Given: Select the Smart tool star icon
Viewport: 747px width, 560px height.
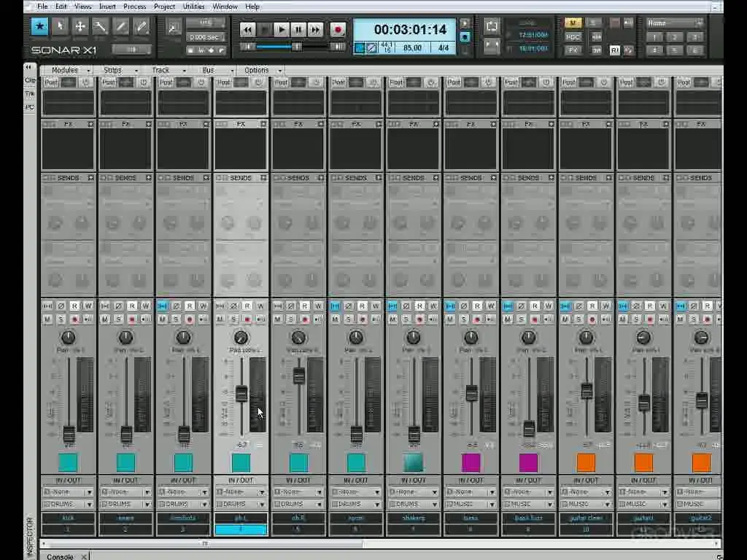Looking at the screenshot, I should click(39, 27).
